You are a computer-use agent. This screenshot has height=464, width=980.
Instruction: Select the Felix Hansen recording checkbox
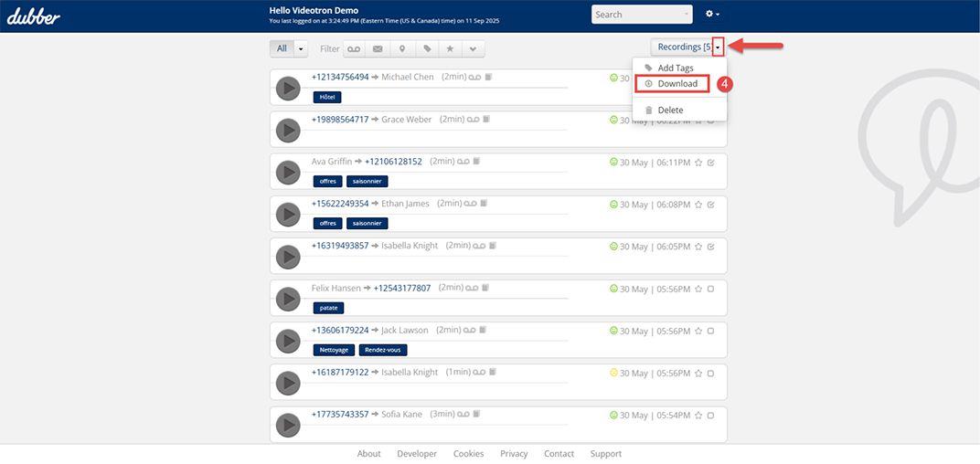(710, 289)
